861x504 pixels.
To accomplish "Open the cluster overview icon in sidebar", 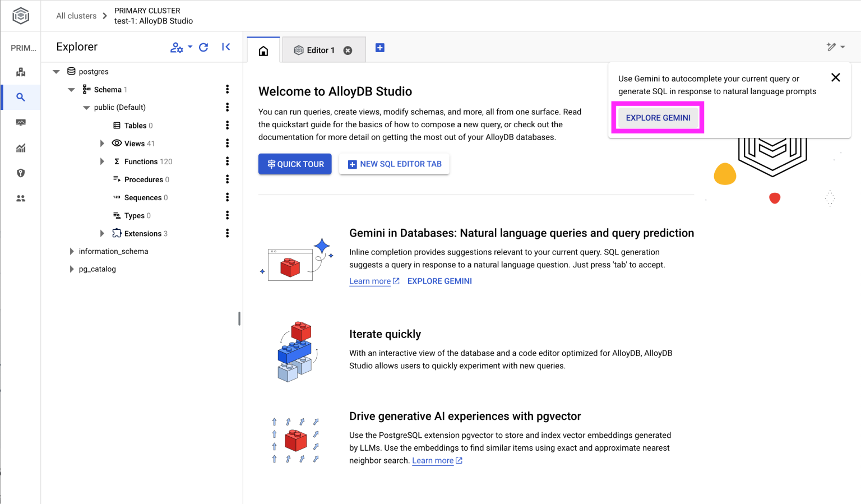I will pyautogui.click(x=20, y=72).
